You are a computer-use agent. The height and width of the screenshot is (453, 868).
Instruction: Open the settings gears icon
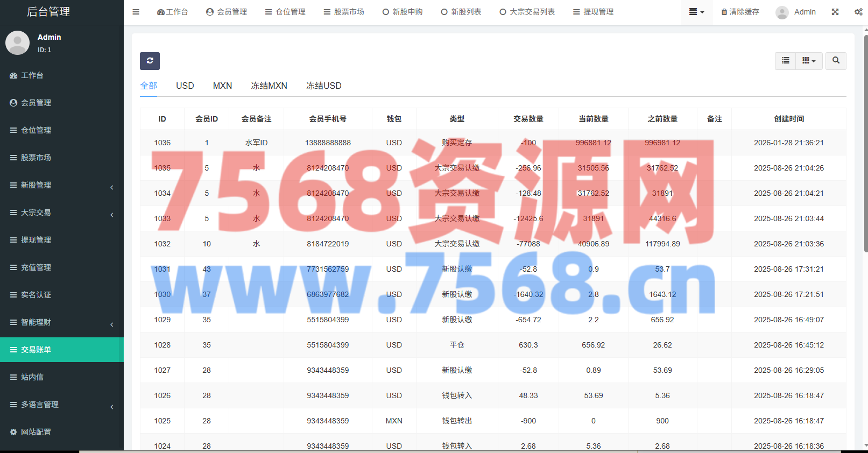pos(858,12)
